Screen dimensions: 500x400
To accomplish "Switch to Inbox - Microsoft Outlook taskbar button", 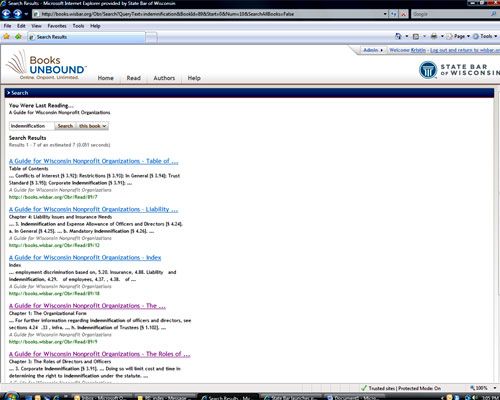I will click(x=100, y=397).
